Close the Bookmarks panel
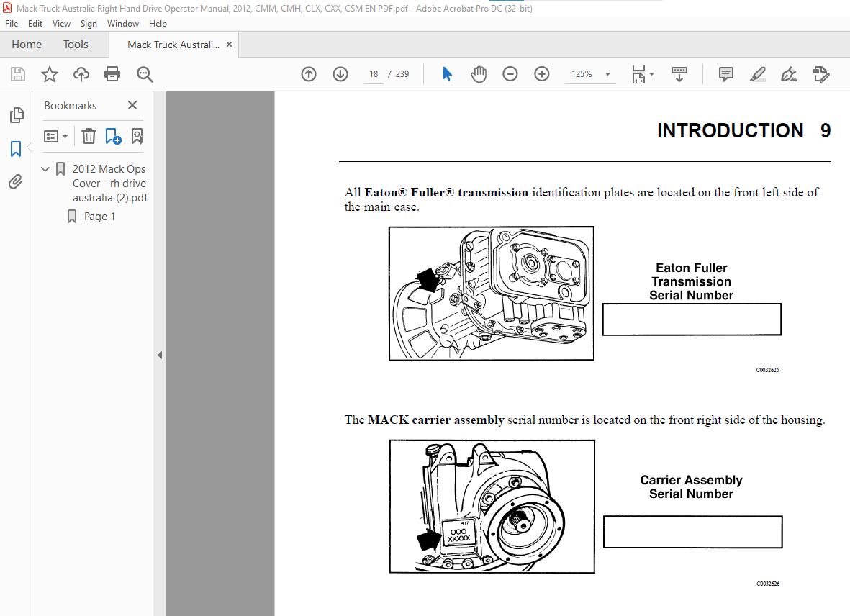Viewport: 850px width, 616px height. click(x=132, y=105)
